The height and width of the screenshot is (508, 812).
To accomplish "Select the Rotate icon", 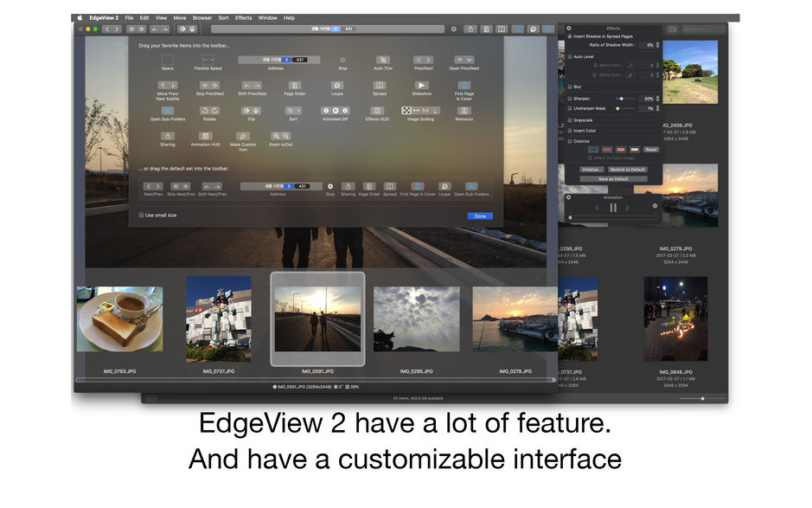I will coord(208,111).
